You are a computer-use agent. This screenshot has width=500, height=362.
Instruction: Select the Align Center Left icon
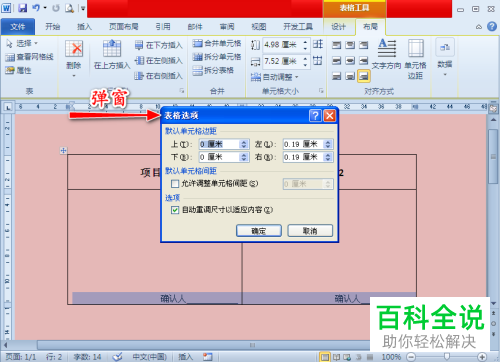pyautogui.click(x=337, y=61)
